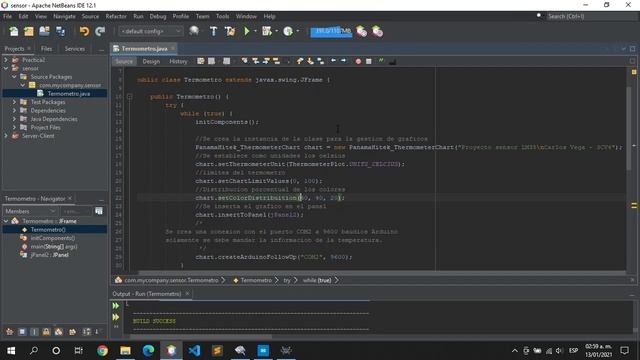Click the Save All toolbar icon

pos(60,31)
